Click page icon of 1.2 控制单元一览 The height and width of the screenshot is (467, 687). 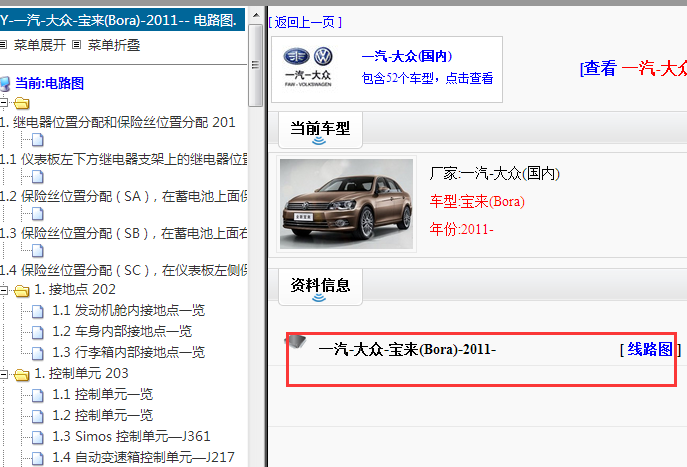pos(38,417)
